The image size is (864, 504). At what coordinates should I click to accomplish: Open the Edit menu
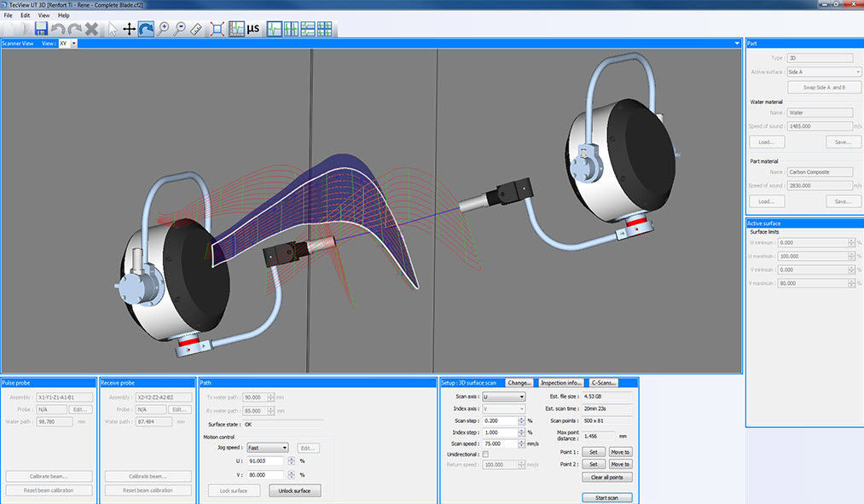click(x=24, y=14)
